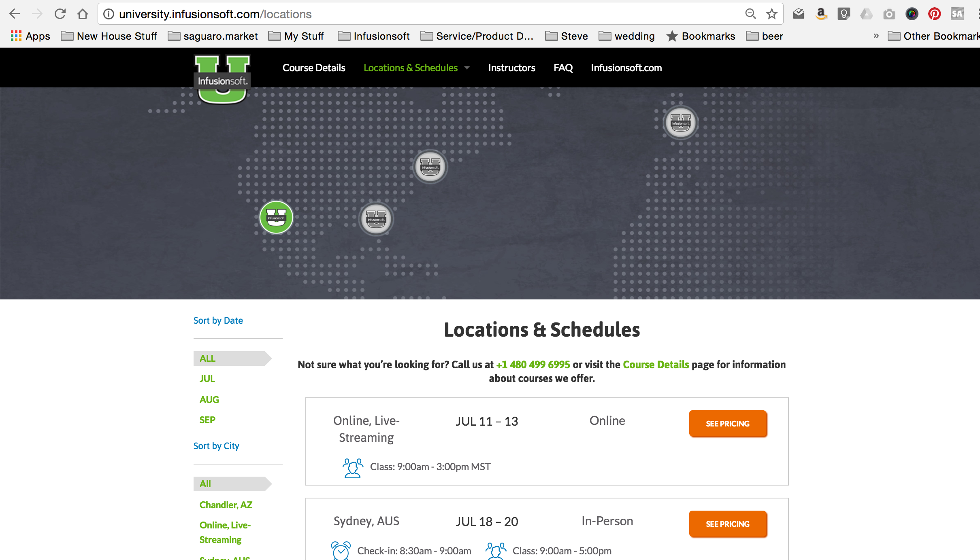Click the alarm clock check-in icon for Sydney
Screen dimensions: 980x560
(x=341, y=550)
